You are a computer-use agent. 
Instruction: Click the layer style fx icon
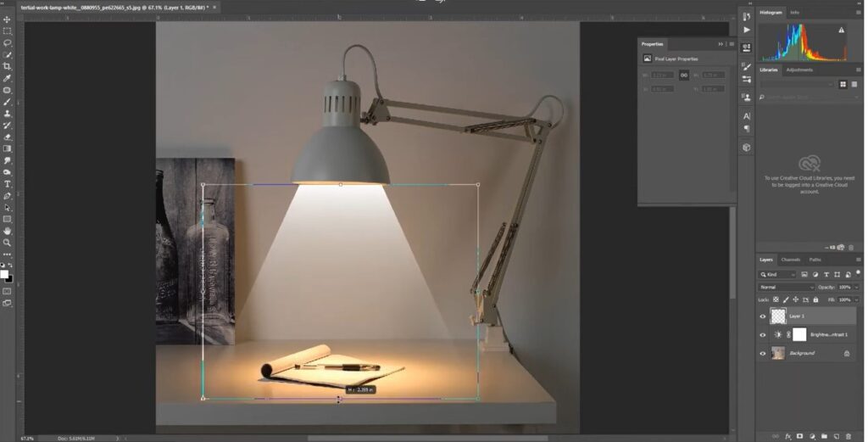tap(787, 436)
